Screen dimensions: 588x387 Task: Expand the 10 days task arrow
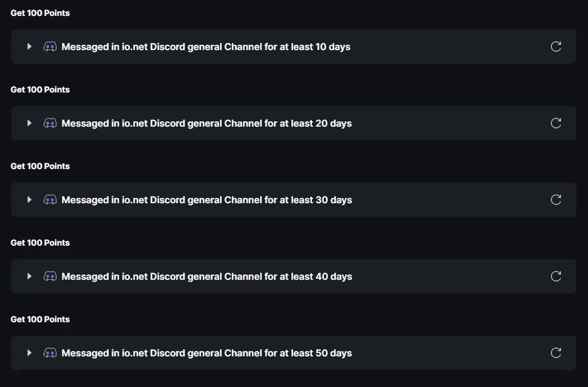coord(29,47)
